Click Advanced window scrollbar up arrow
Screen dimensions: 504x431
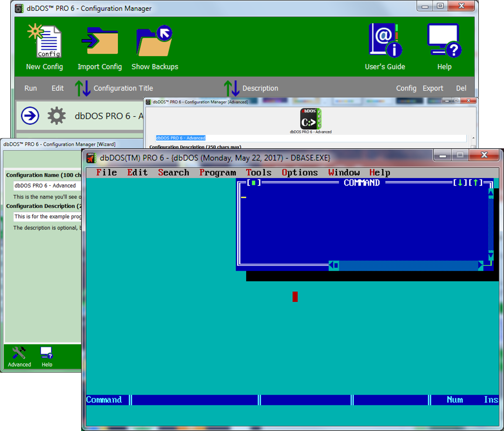coord(473,138)
